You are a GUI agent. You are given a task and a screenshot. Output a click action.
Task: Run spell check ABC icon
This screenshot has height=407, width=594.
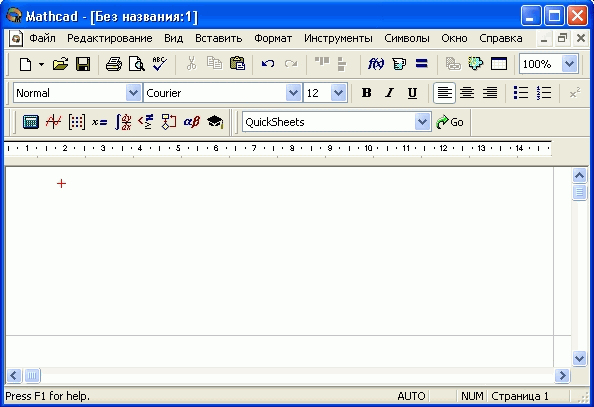(x=159, y=64)
